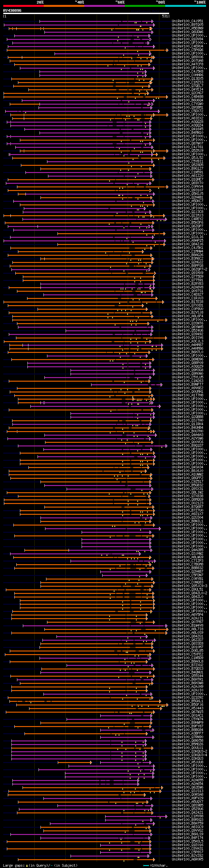209x868 pixels.
Task: Click the UniRef100_Q5ZMJ9 entry
Action: [x=187, y=150]
